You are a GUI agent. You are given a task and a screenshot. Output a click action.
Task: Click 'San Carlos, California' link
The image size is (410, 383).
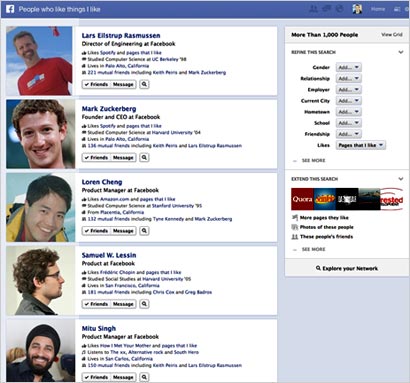point(129,359)
